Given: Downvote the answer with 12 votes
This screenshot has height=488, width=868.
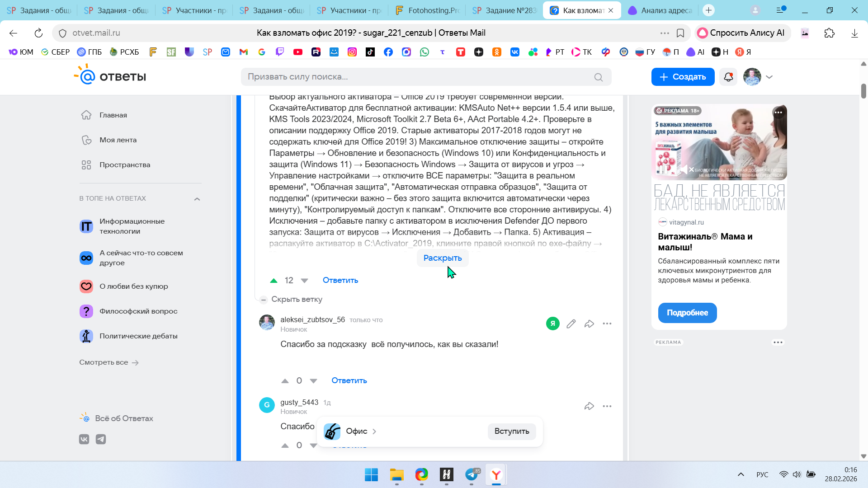Looking at the screenshot, I should pos(304,281).
